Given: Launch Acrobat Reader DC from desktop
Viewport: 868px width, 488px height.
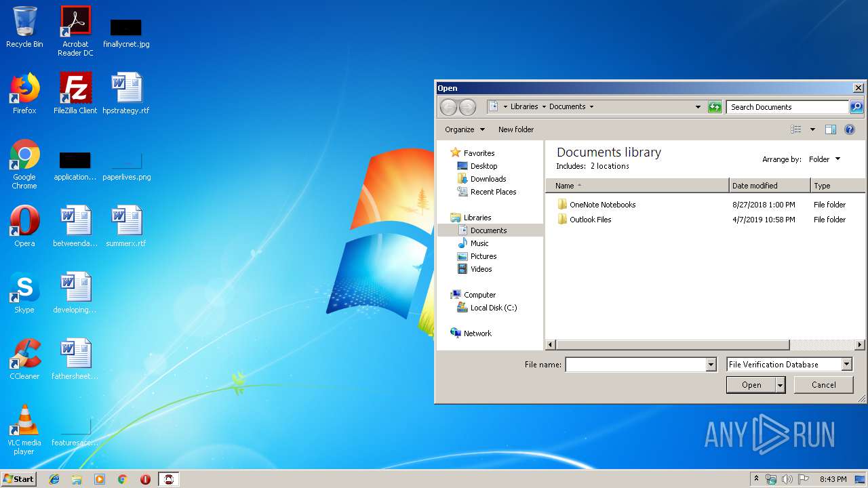Looking at the screenshot, I should [75, 31].
